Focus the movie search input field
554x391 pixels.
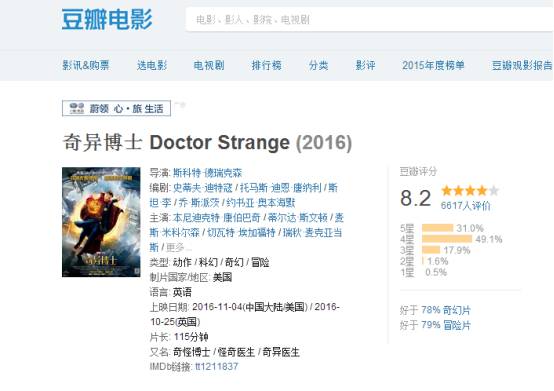coord(369,19)
